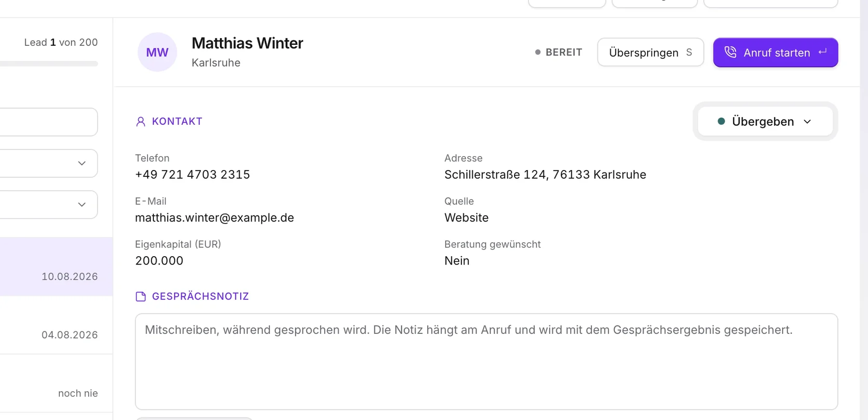Click the Gesprächsnotiz note icon
Image resolution: width=868 pixels, height=420 pixels.
coord(141,297)
